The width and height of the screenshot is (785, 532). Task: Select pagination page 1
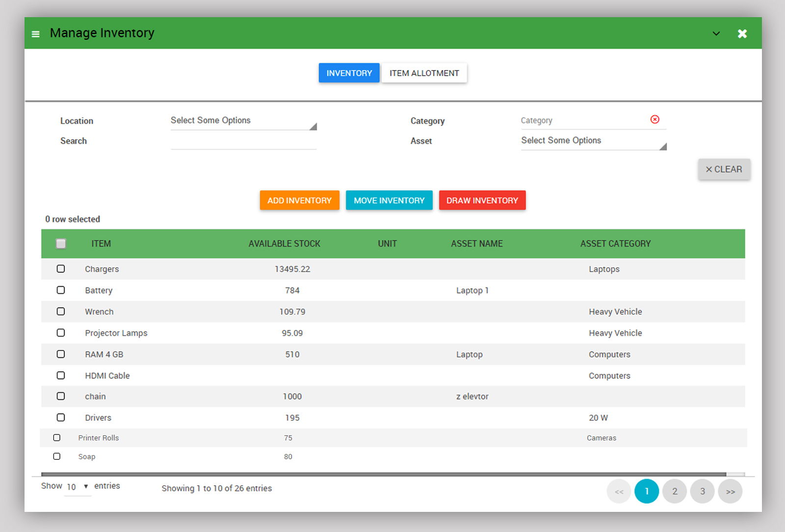(x=647, y=491)
